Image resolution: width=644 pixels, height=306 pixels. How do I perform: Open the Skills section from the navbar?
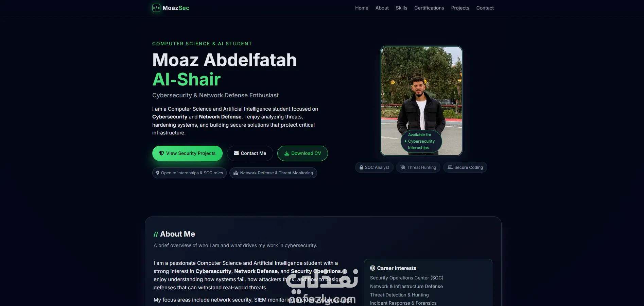tap(401, 8)
